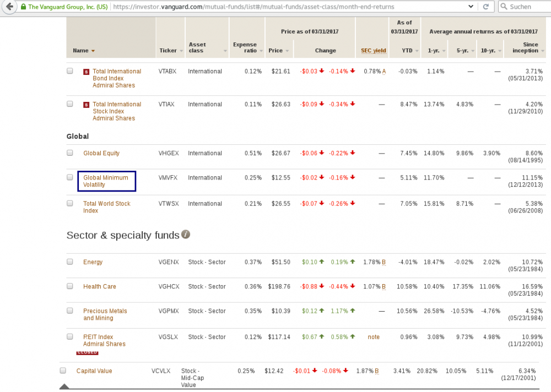Screen dimensions: 551x392
Task: Click the Ticker column header
Action: tap(167, 50)
